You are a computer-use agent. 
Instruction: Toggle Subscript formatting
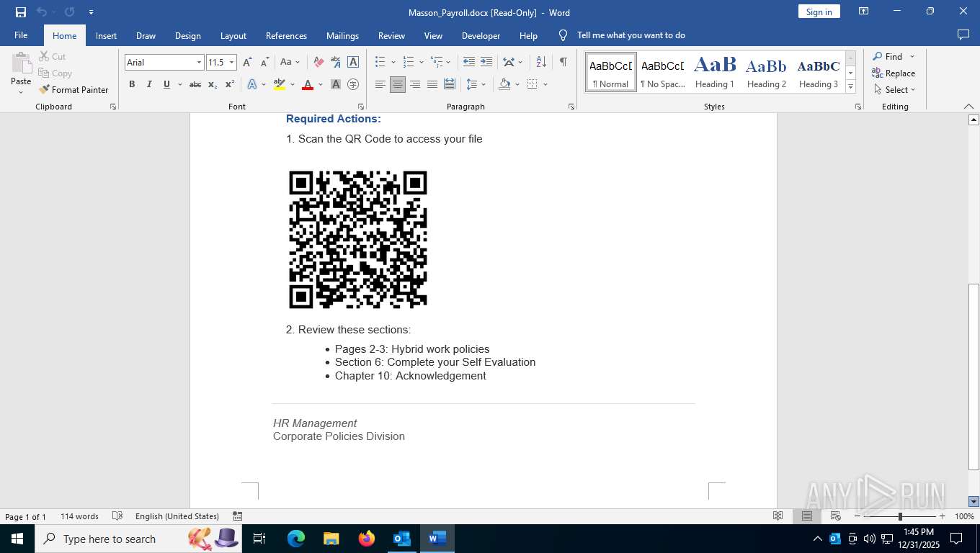tap(213, 84)
